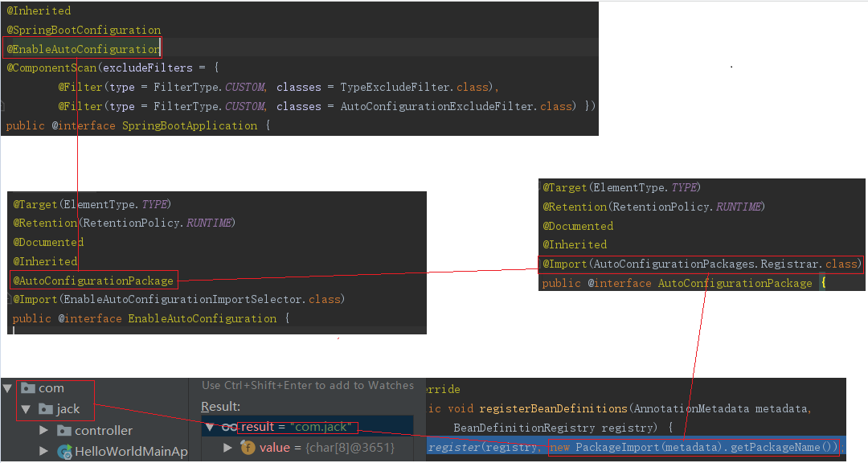
Task: Click "new PackageImport(metadata).getPackageName()"
Action: coord(694,448)
